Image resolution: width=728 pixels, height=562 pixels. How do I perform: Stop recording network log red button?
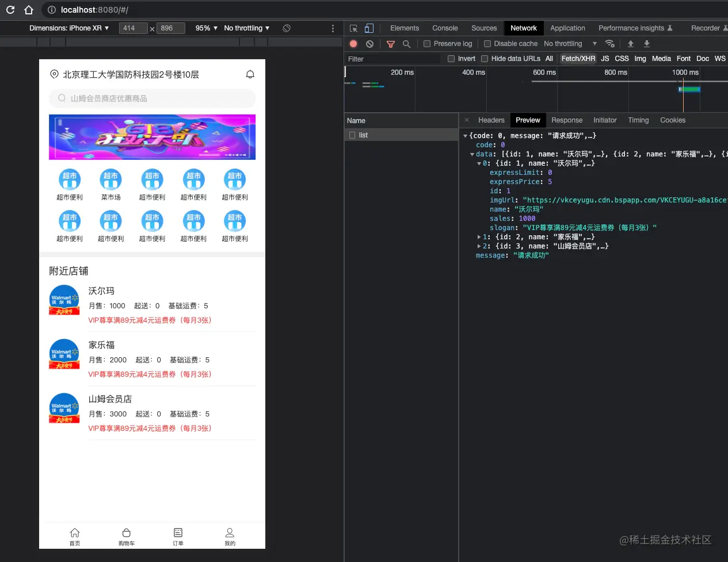353,44
